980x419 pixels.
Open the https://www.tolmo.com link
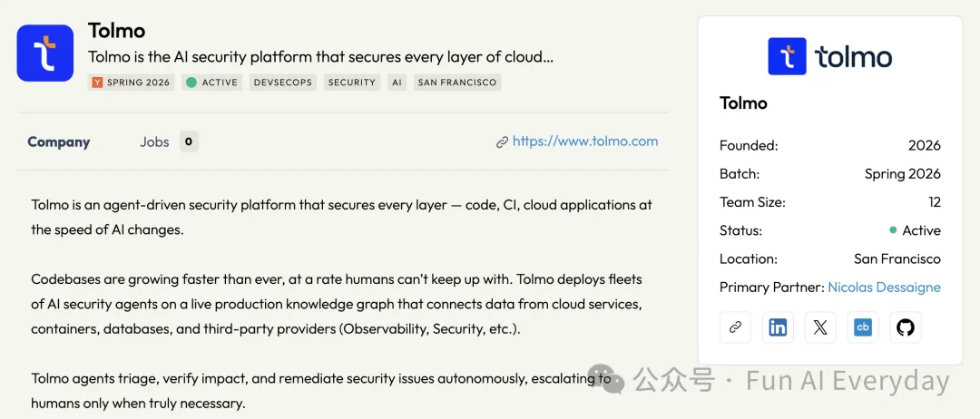[x=585, y=141]
